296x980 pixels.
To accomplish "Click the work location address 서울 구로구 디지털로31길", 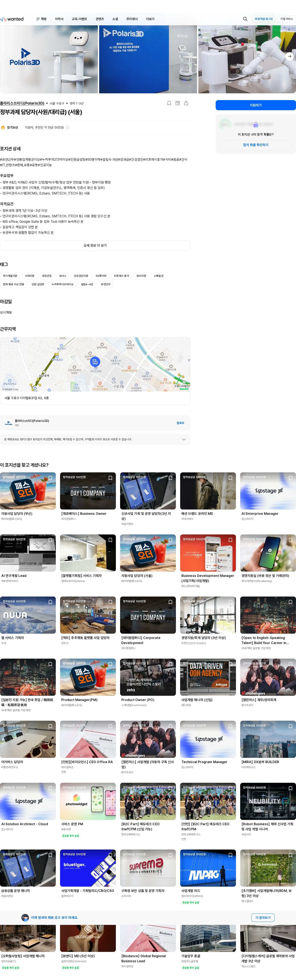I will pyautogui.click(x=27, y=398).
